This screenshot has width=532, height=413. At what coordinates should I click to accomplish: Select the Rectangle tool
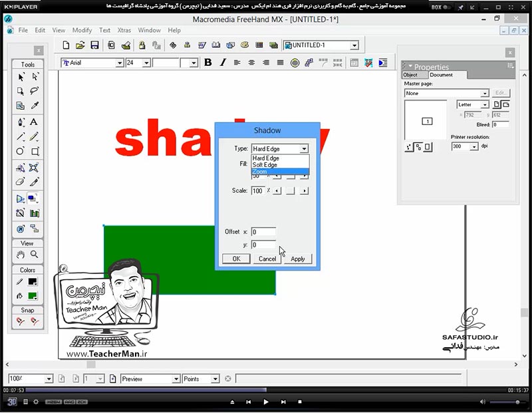(x=35, y=152)
